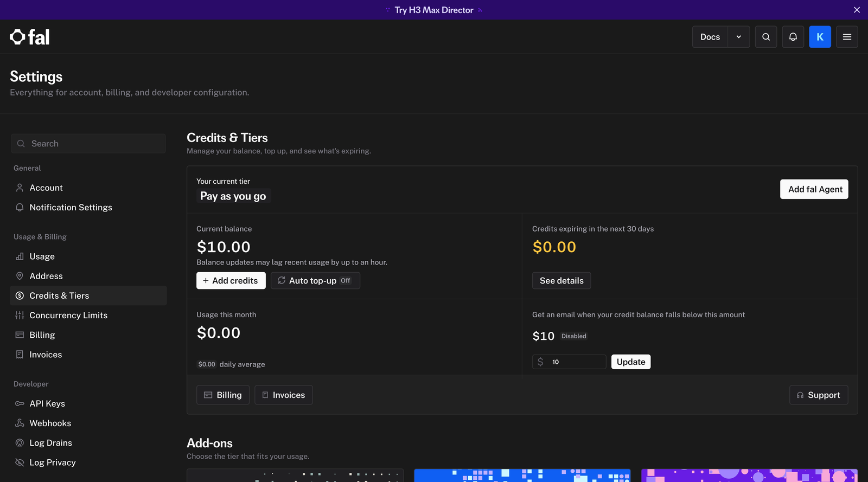
Task: Open Address settings in sidebar
Action: point(88,276)
